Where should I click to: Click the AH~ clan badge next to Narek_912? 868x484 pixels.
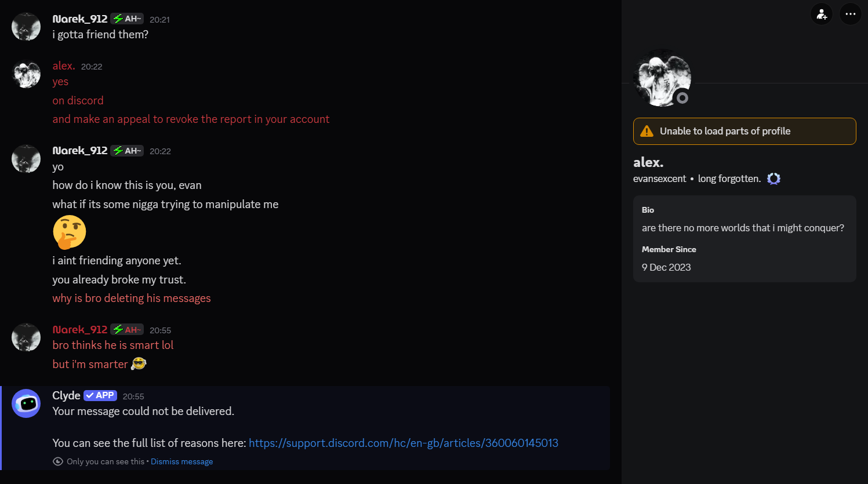pos(126,19)
